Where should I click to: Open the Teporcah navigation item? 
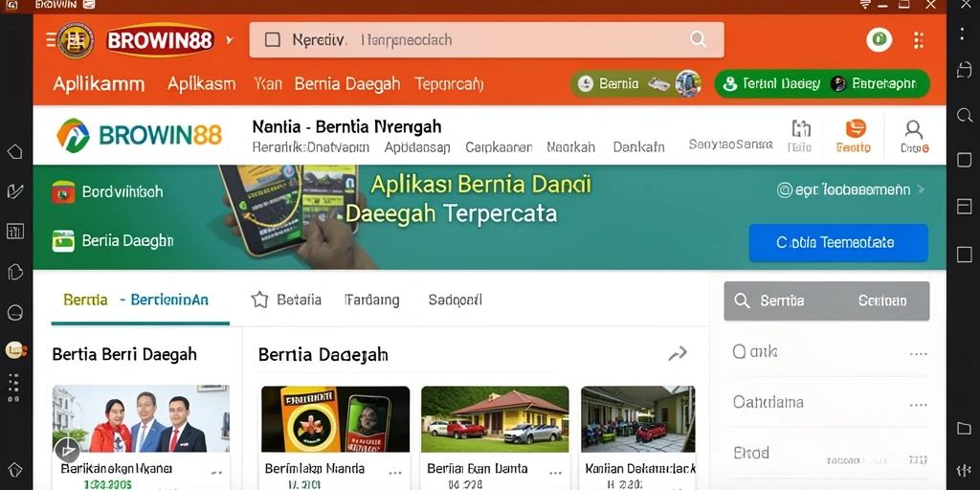(449, 84)
